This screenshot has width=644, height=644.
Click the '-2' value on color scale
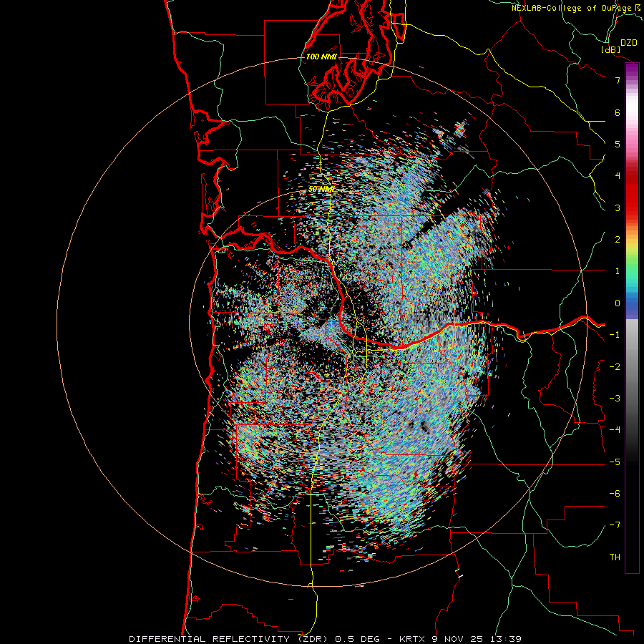coord(615,367)
